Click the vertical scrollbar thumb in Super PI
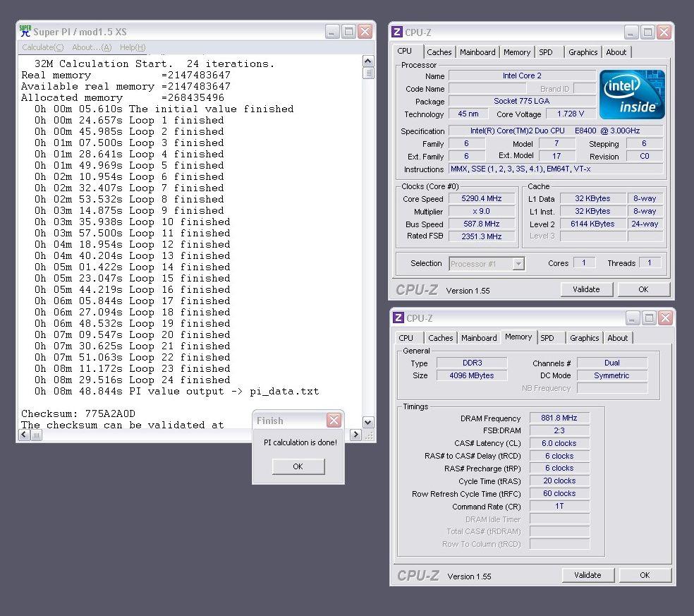Image resolution: width=694 pixels, height=616 pixels. tap(367, 73)
